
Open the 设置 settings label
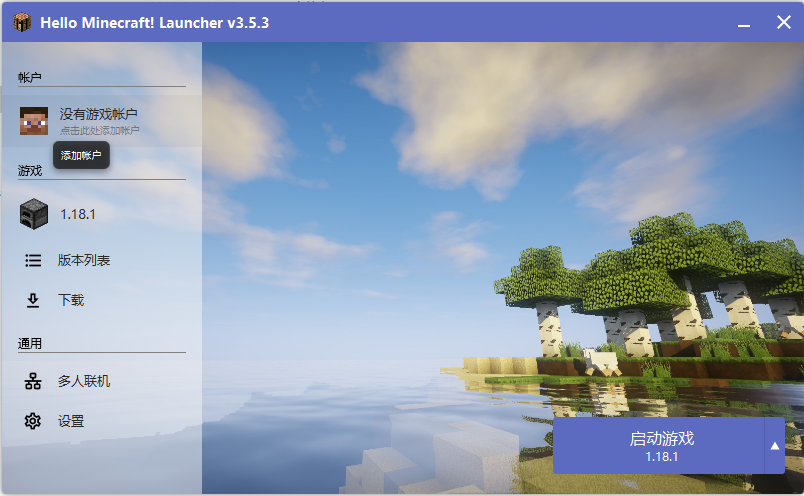click(x=71, y=421)
